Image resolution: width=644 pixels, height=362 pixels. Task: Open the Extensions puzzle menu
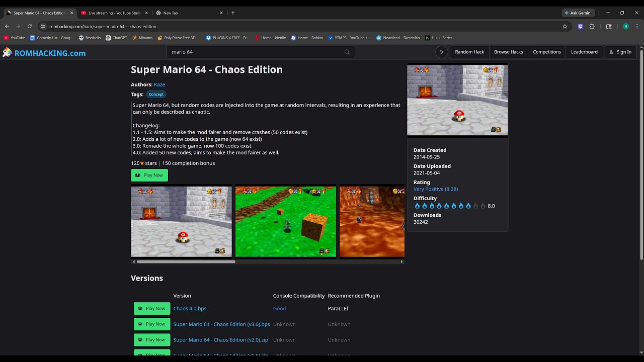(x=592, y=26)
